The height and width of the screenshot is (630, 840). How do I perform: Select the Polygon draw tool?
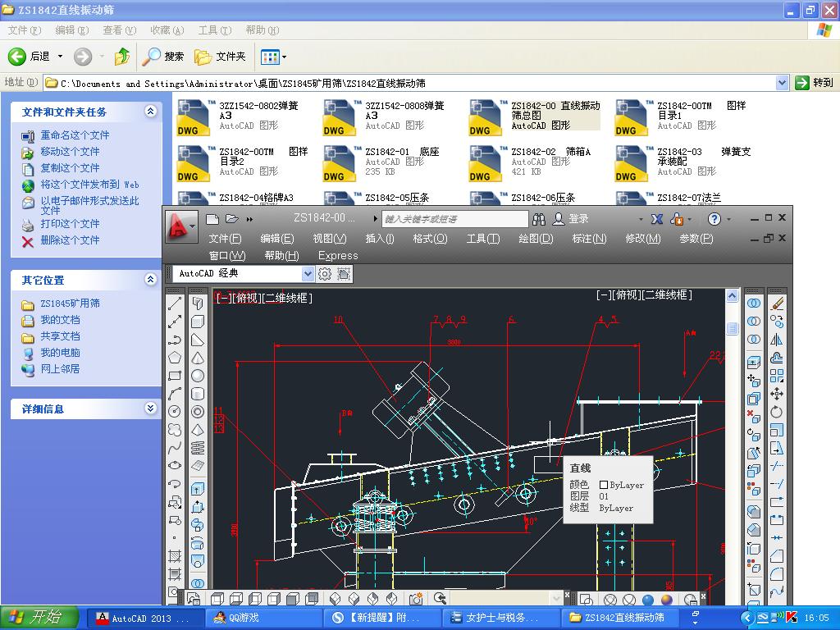point(175,358)
